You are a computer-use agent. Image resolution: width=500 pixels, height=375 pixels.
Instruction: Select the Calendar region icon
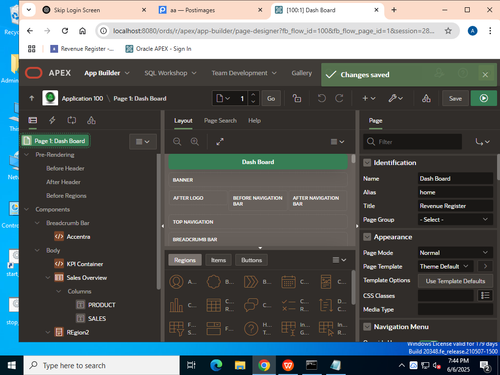coord(288,282)
